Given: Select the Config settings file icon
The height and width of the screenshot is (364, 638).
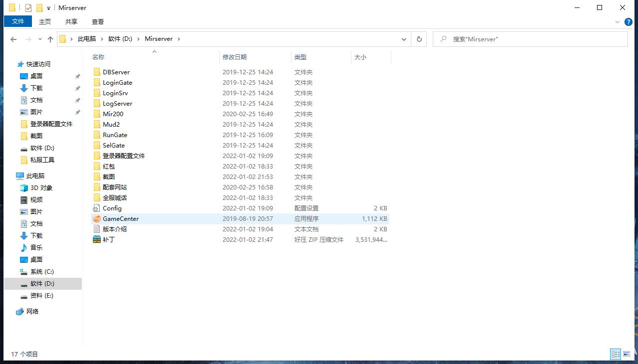Looking at the screenshot, I should (x=97, y=208).
